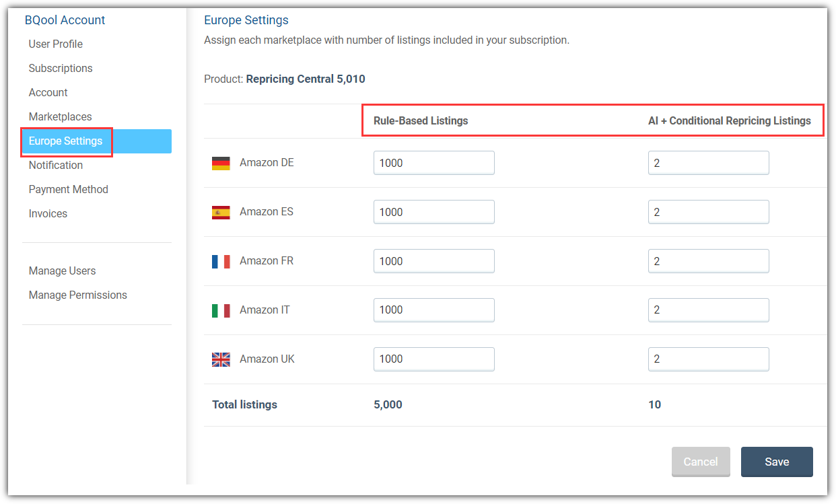The width and height of the screenshot is (836, 504).
Task: Click the UK flag icon
Action: [x=221, y=359]
